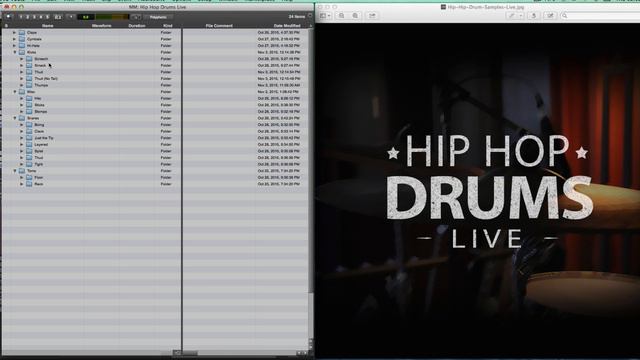Show Preview markup toolbar
Screen dimensions: 640x360
[x=550, y=16]
